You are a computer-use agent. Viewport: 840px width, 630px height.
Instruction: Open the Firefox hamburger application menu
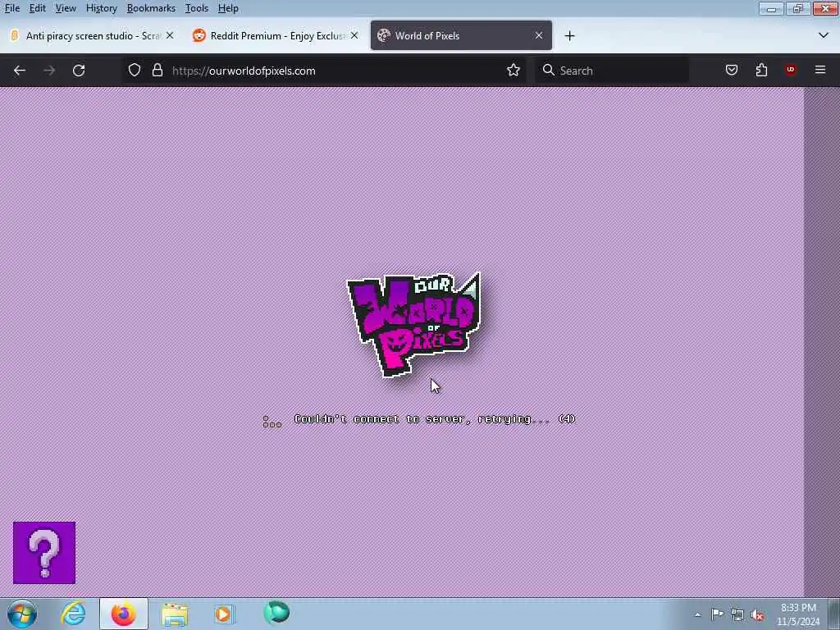coord(820,71)
